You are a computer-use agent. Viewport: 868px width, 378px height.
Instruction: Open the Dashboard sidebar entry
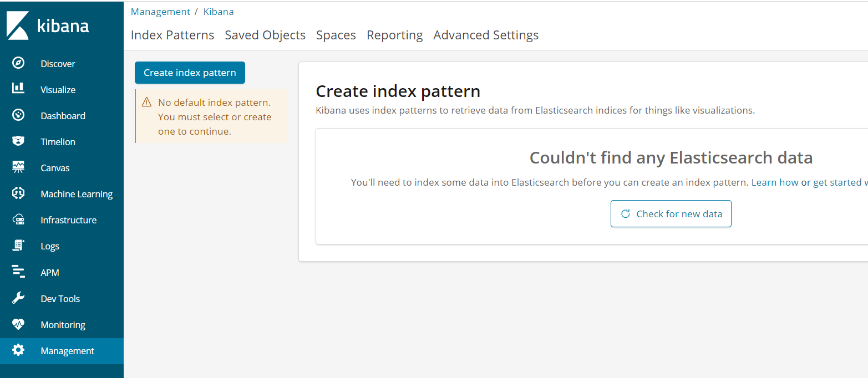pyautogui.click(x=62, y=116)
